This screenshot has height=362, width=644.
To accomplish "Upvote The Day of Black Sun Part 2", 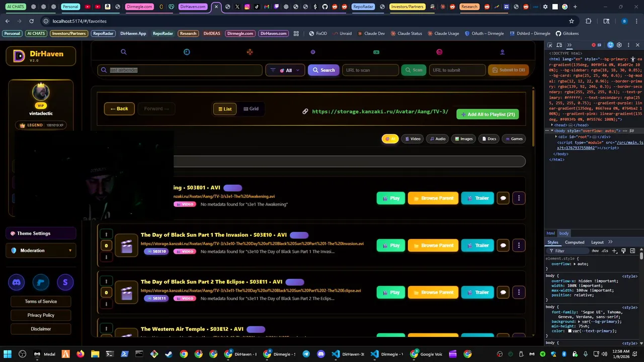I will pyautogui.click(x=106, y=281).
